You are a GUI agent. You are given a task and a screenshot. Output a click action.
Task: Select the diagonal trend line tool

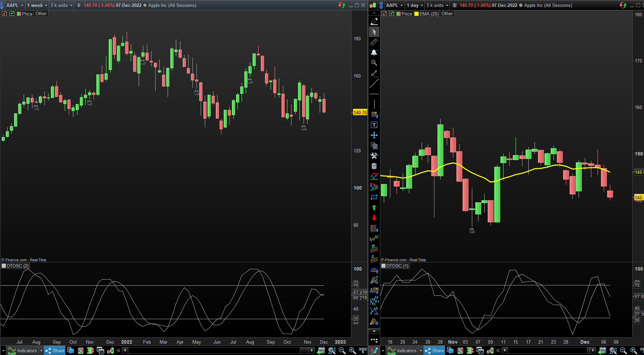pyautogui.click(x=374, y=83)
